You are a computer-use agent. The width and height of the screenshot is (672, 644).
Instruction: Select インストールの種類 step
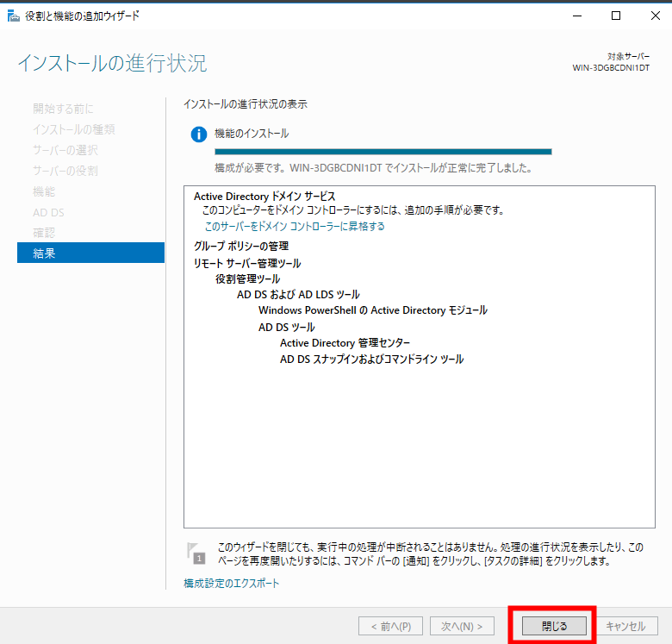pos(74,129)
